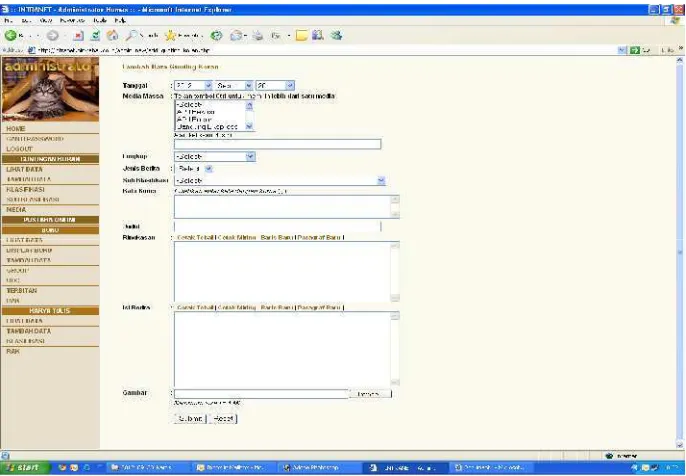
Task: Click the Media Massa list down arrow
Action: [249, 126]
